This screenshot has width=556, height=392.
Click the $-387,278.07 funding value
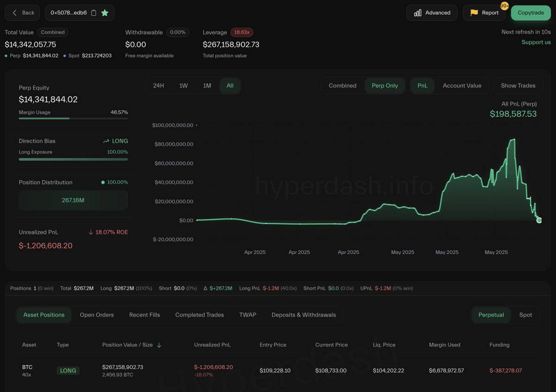(505, 371)
